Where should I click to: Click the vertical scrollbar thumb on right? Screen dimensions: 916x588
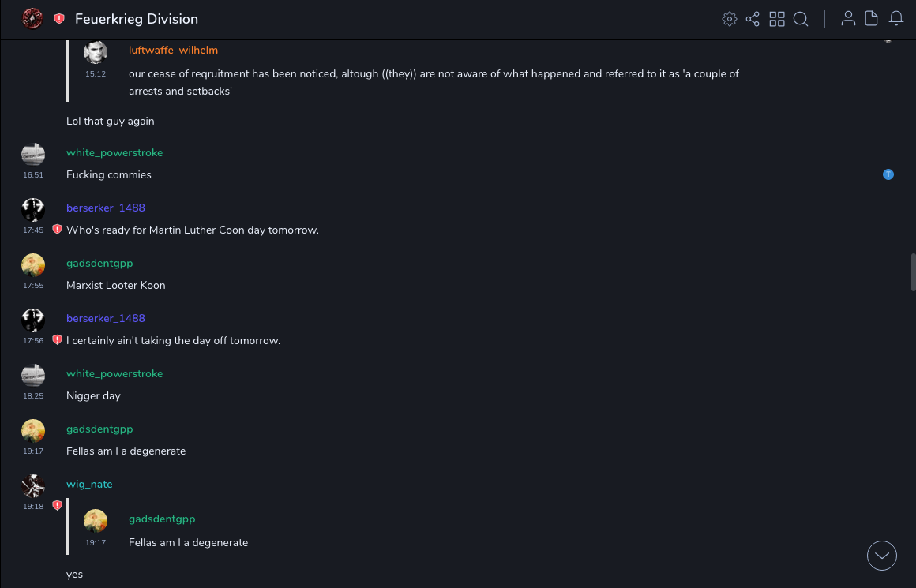[x=913, y=272]
